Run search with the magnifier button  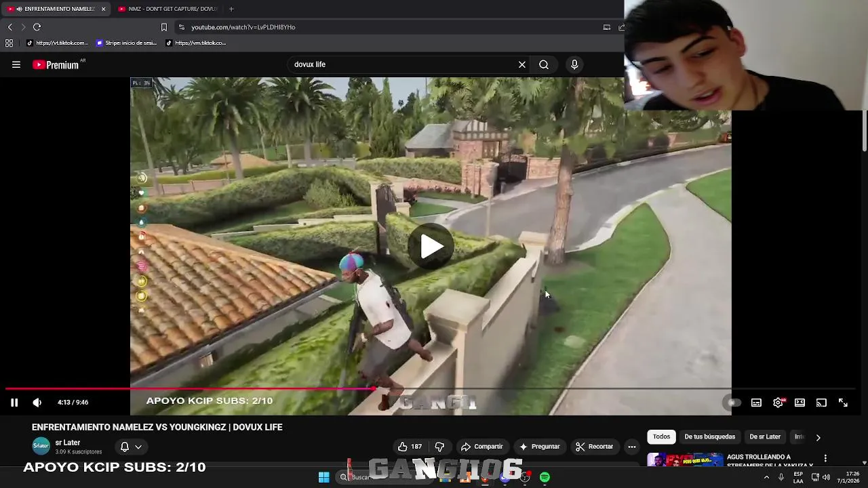[544, 64]
